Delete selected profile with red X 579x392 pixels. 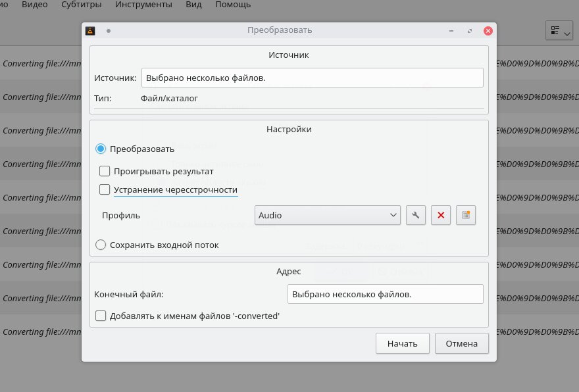point(441,215)
